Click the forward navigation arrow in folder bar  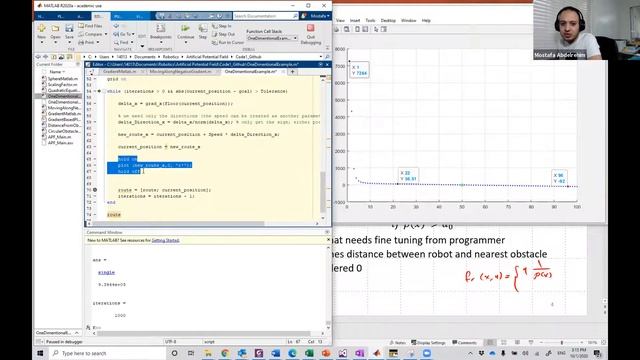[45, 57]
